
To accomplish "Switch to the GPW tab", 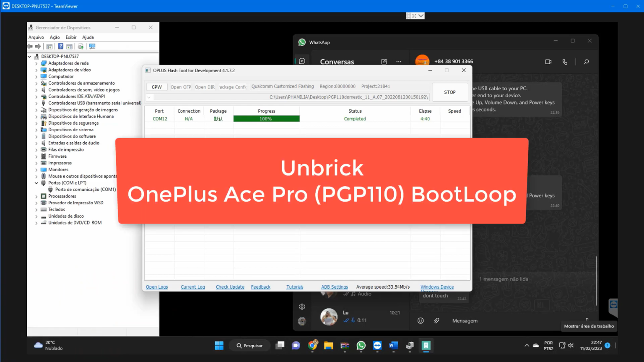I will [x=156, y=86].
